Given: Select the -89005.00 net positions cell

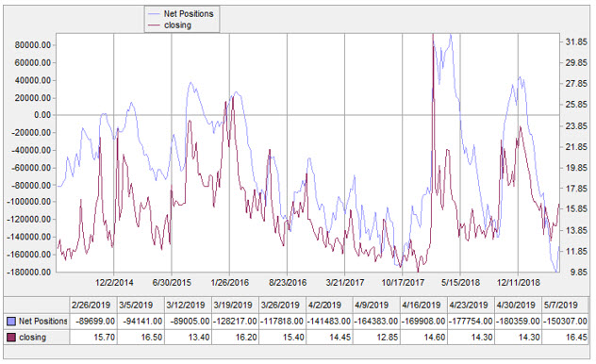Looking at the screenshot, I should click(189, 322).
